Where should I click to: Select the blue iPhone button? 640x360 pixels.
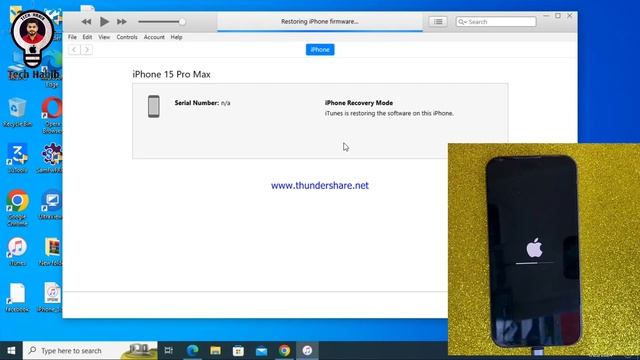point(320,50)
